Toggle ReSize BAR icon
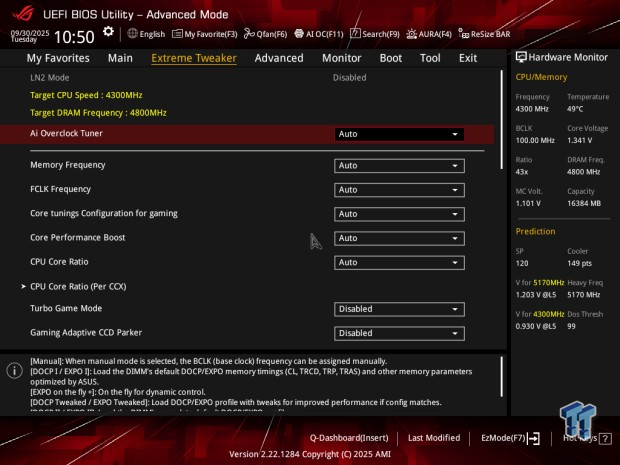Screen dimensions: 620x465 463,34
